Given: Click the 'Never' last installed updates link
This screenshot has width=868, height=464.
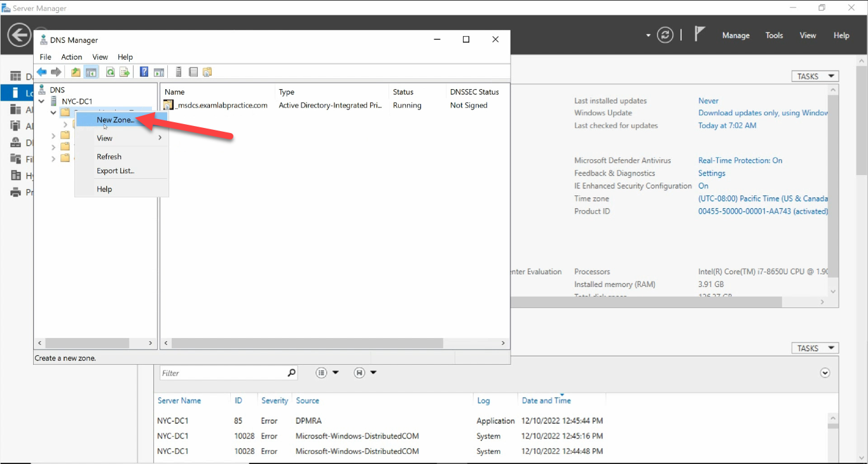Looking at the screenshot, I should [x=708, y=101].
